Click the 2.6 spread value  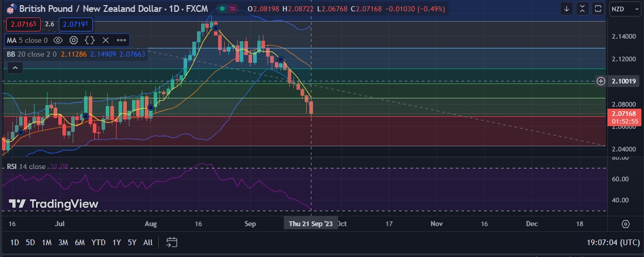[49, 24]
